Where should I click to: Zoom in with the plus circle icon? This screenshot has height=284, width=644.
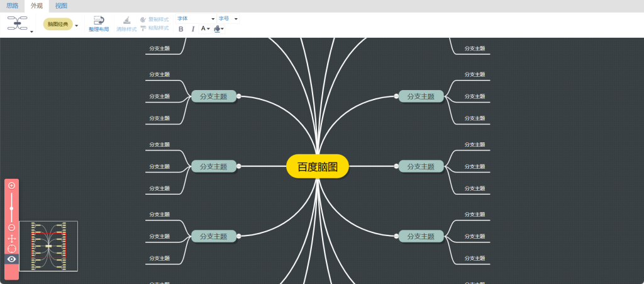pos(11,186)
